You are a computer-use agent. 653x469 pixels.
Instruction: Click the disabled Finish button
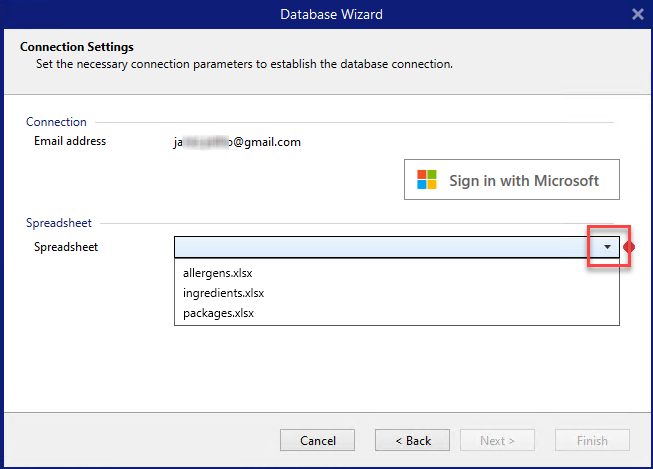[592, 440]
